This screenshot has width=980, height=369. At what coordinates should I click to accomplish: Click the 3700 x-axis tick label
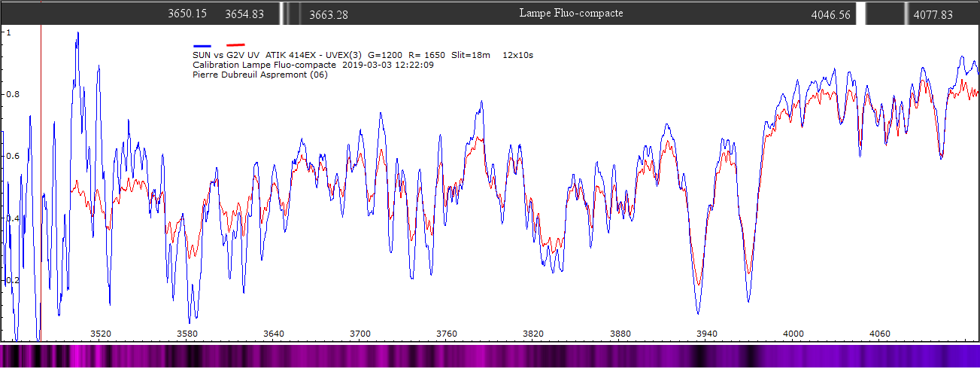[360, 334]
